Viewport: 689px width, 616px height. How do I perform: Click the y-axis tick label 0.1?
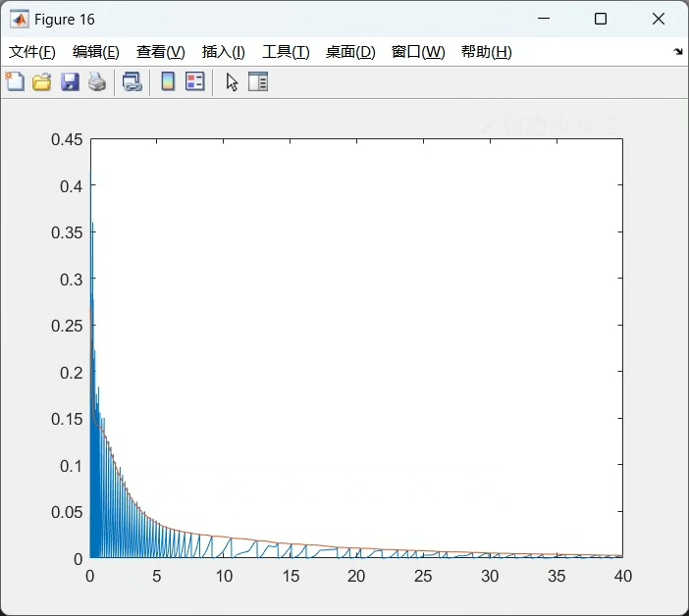point(72,466)
